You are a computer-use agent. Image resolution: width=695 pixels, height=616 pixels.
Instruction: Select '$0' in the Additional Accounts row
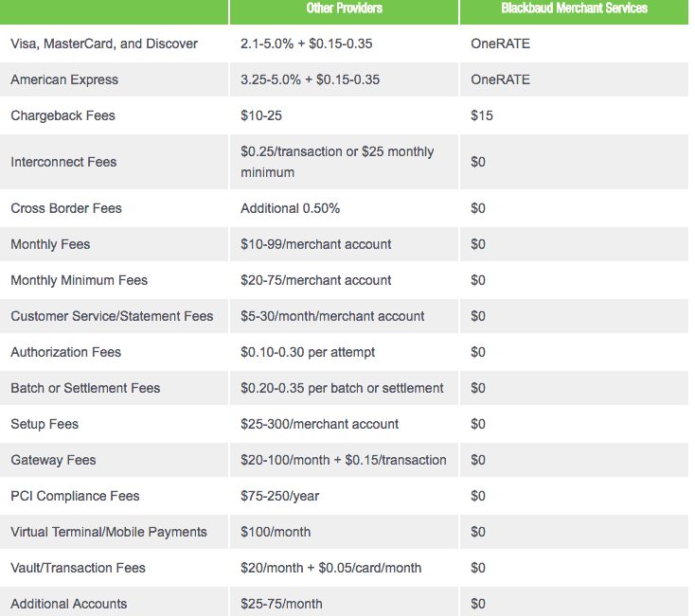point(478,604)
